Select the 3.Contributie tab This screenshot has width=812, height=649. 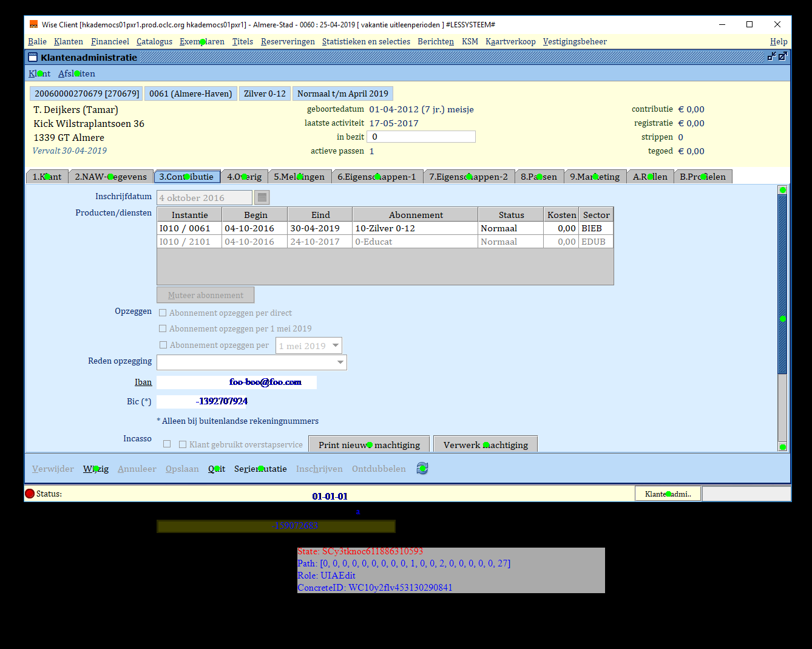coord(187,177)
